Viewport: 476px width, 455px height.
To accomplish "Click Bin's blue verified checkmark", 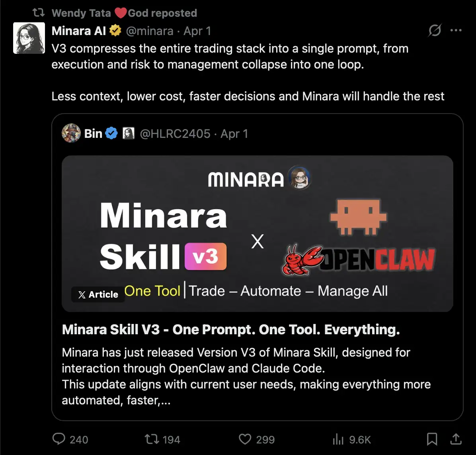I will (x=111, y=133).
